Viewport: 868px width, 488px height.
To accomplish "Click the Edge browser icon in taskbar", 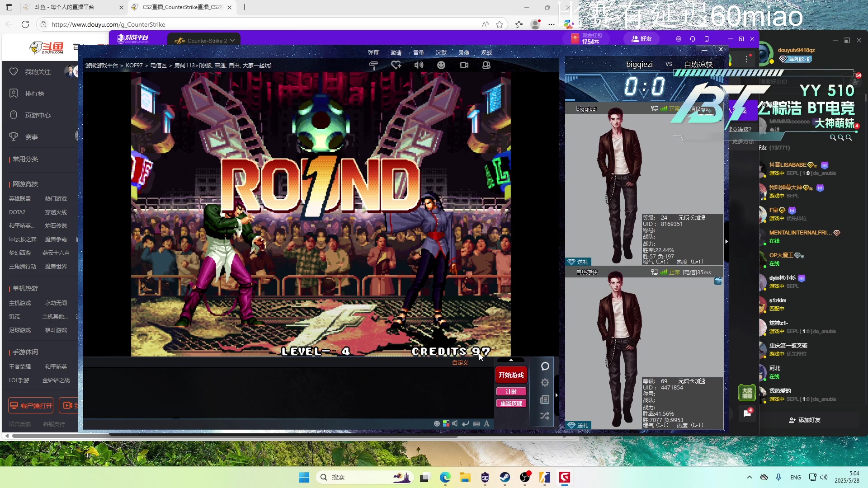I will coord(445,477).
